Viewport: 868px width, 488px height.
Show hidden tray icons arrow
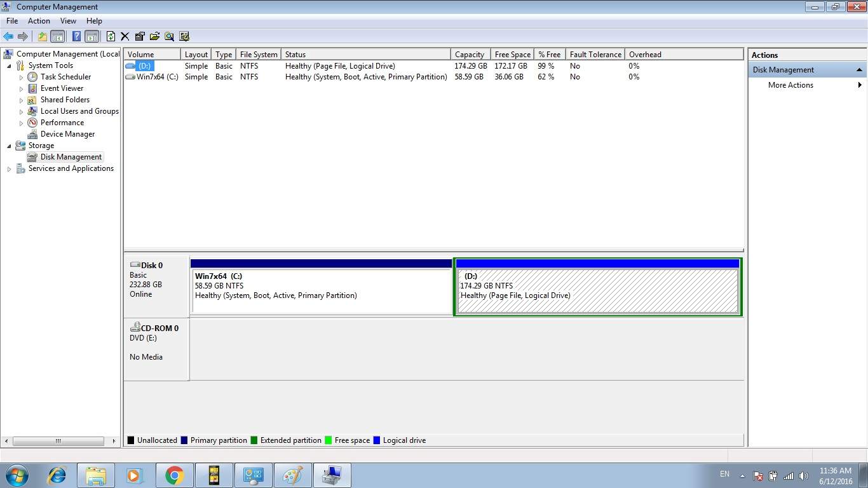coord(742,475)
